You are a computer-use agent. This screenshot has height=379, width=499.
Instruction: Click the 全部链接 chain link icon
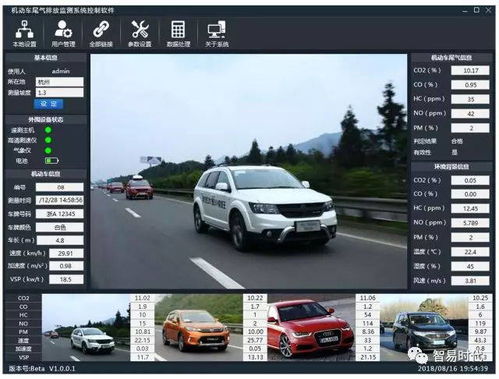[x=101, y=33]
